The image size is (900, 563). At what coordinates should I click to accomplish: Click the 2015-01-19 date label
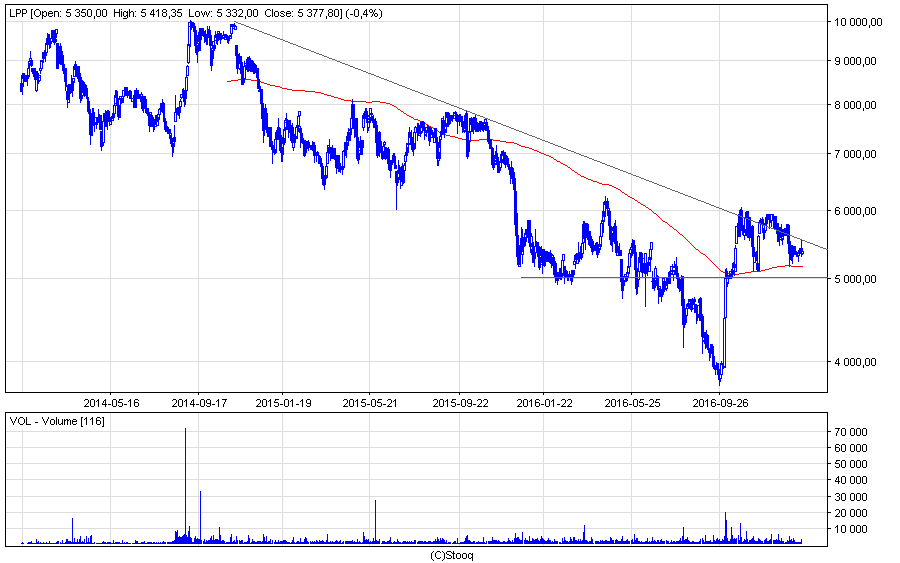(284, 403)
